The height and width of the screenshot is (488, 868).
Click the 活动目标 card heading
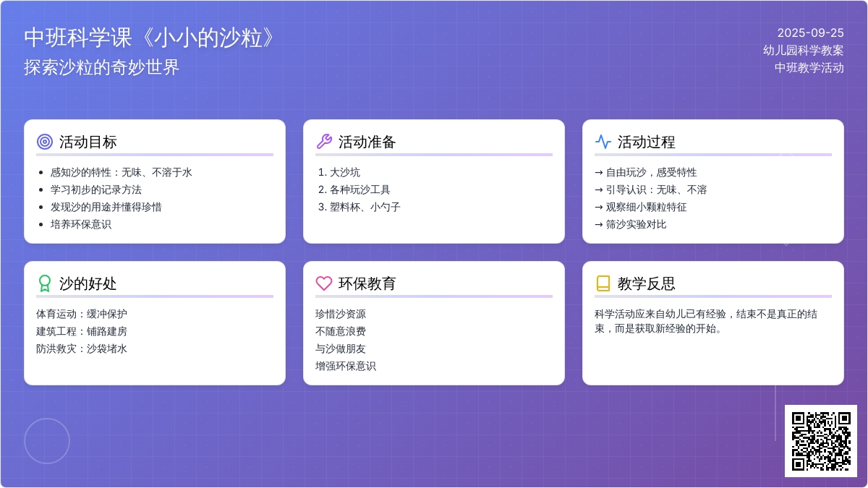88,142
